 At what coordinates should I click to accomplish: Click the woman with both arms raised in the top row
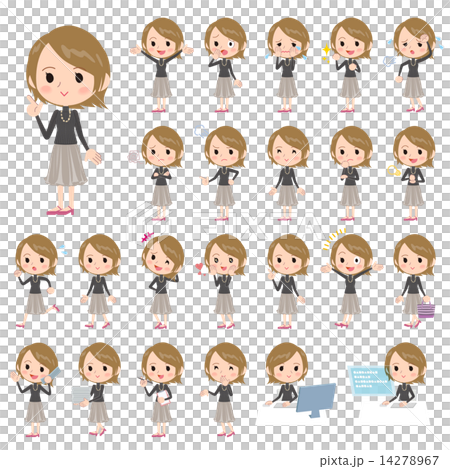tap(162, 65)
